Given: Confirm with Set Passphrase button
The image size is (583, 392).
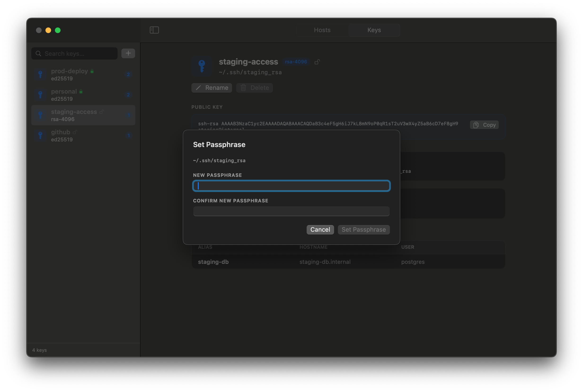Looking at the screenshot, I should point(364,230).
